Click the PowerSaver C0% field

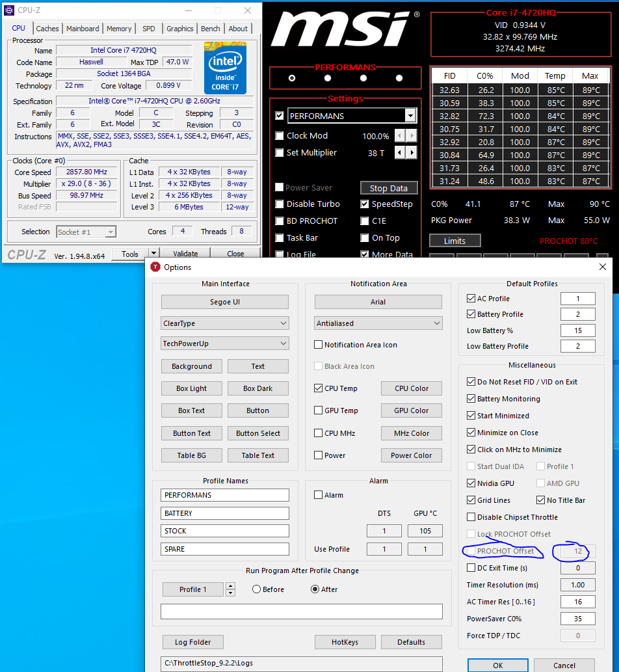click(578, 619)
